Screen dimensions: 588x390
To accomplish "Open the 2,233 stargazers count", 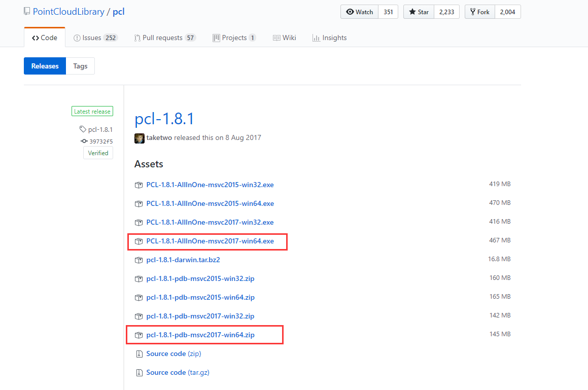I will coord(446,12).
